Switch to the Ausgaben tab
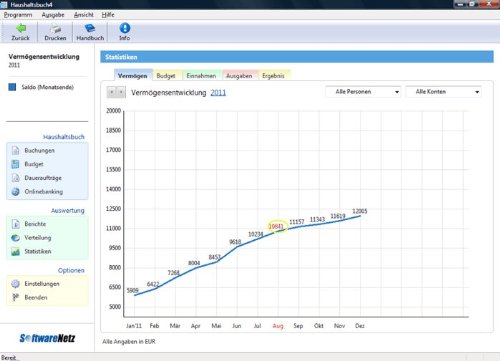 [x=239, y=76]
